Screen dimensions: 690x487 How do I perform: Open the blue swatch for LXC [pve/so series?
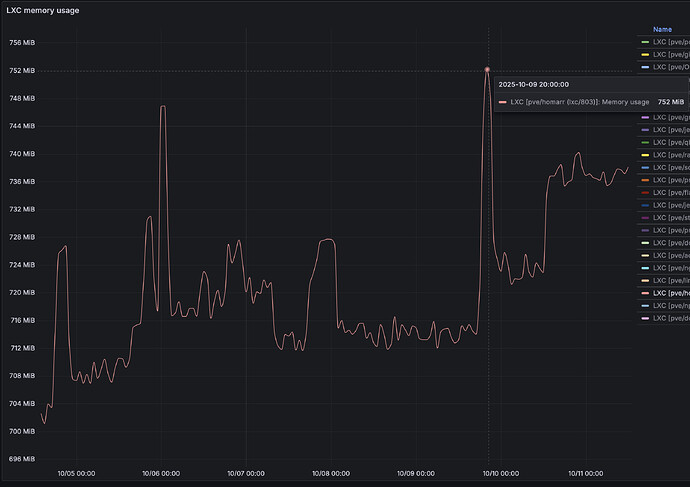click(645, 168)
